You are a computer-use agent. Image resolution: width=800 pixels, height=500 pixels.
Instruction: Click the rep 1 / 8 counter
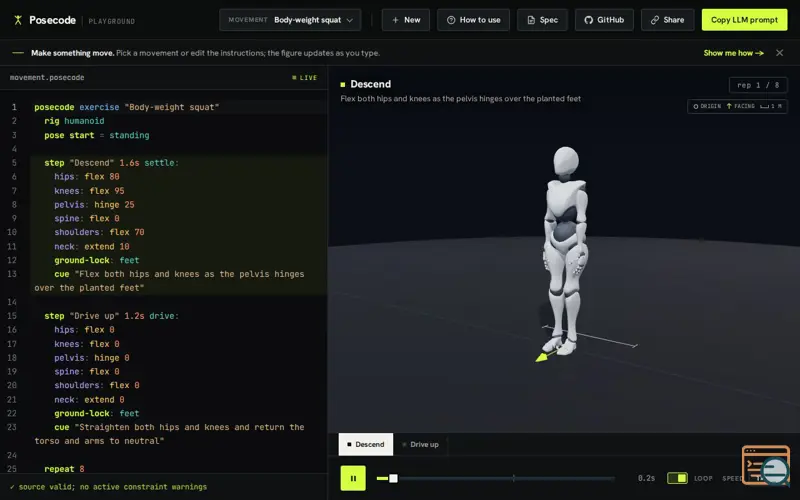[x=758, y=85]
